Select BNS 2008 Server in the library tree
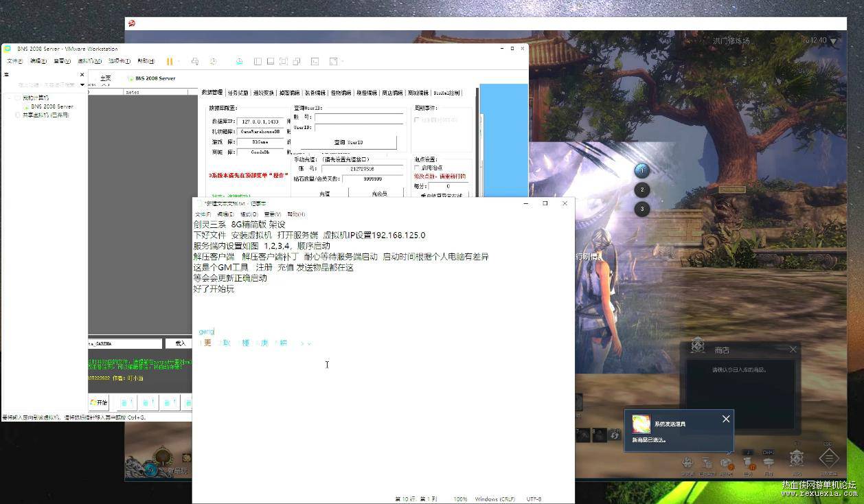 [x=52, y=106]
